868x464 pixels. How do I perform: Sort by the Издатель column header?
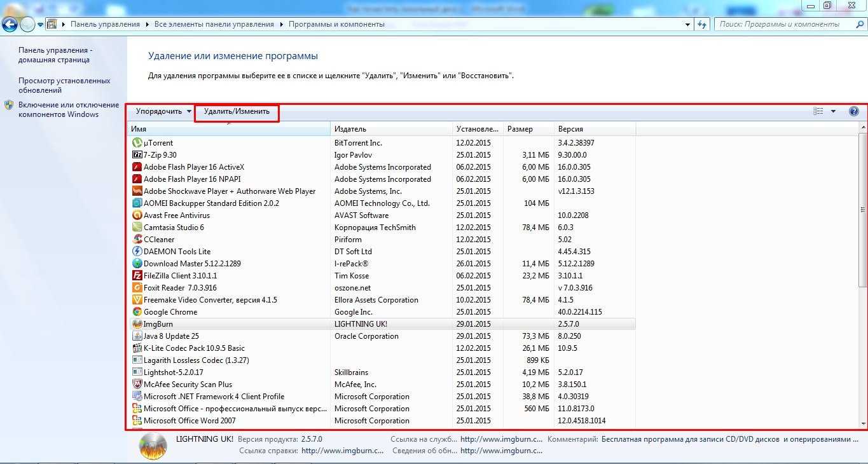(391, 129)
